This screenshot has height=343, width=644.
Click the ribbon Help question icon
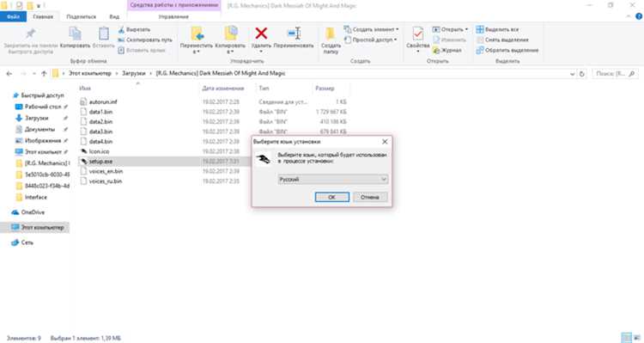[x=639, y=16]
